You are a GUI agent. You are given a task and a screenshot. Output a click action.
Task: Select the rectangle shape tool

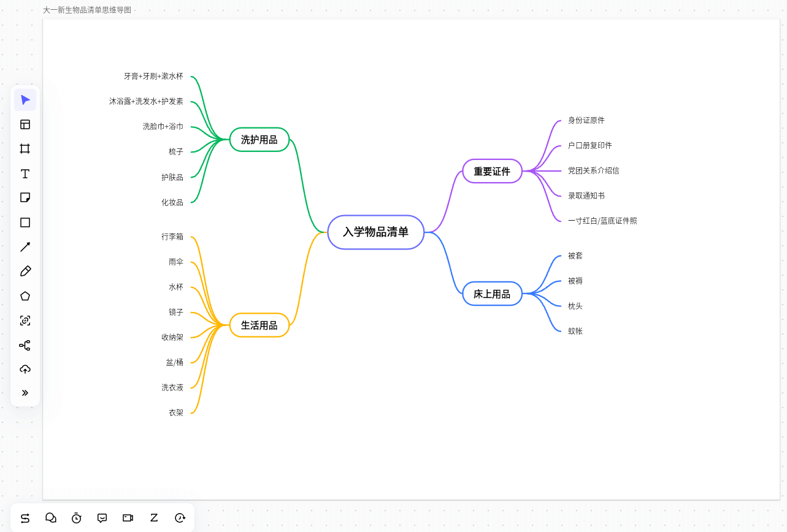(25, 222)
